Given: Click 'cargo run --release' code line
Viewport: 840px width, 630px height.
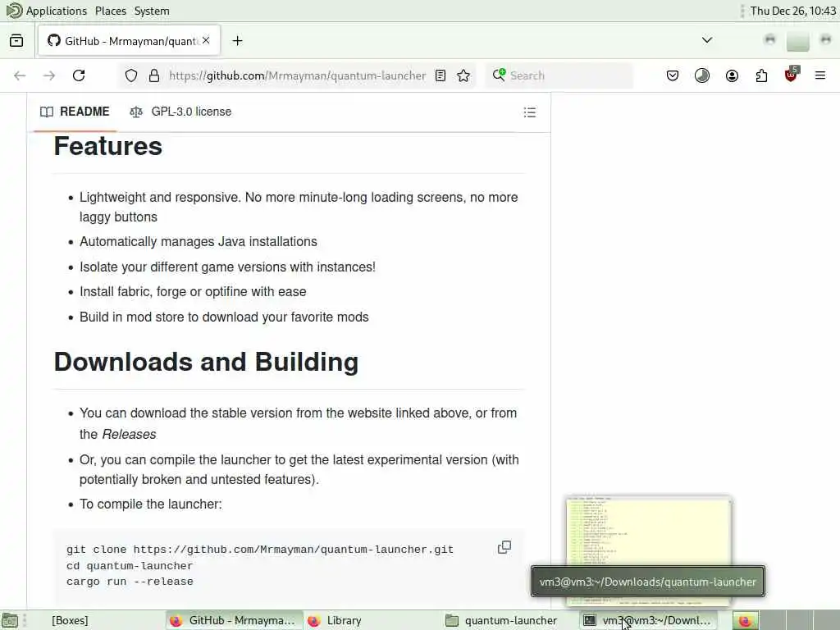Looking at the screenshot, I should pyautogui.click(x=130, y=582).
